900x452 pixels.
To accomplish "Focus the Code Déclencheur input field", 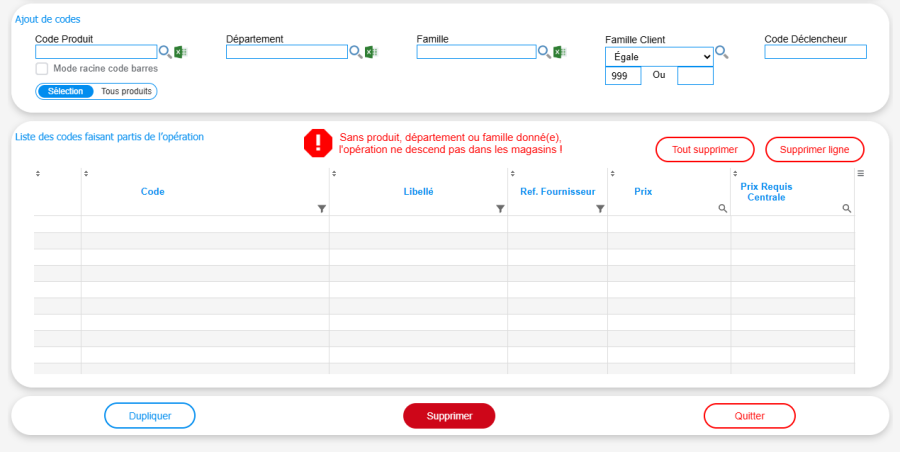I will [x=815, y=52].
